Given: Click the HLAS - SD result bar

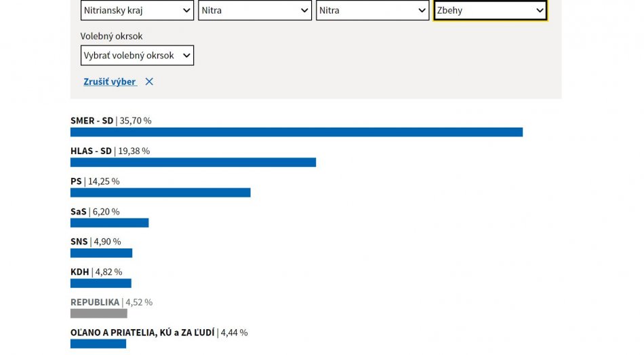Looking at the screenshot, I should tap(193, 162).
